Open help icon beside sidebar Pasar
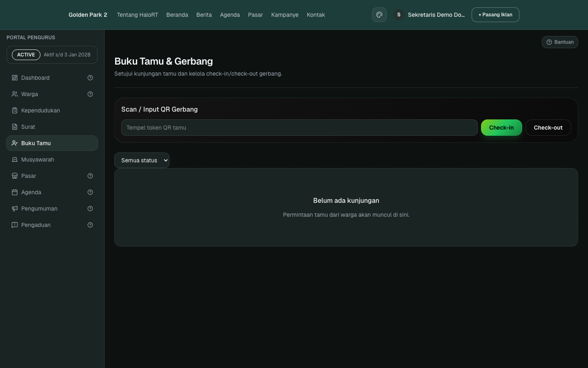Image resolution: width=588 pixels, height=368 pixels. click(x=90, y=176)
